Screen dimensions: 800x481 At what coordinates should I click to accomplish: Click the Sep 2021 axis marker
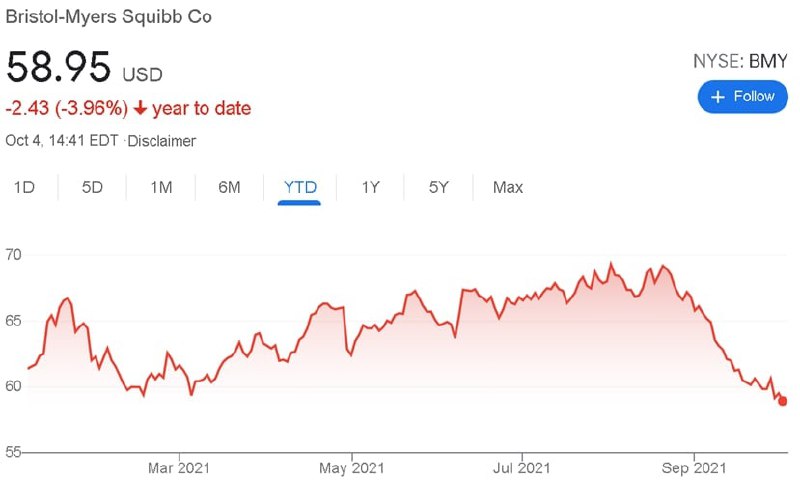point(693,468)
